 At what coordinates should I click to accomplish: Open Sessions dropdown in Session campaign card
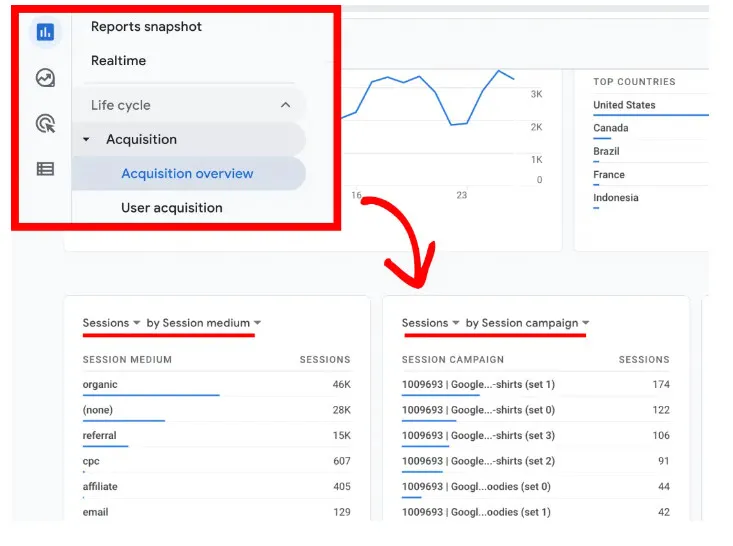click(430, 323)
